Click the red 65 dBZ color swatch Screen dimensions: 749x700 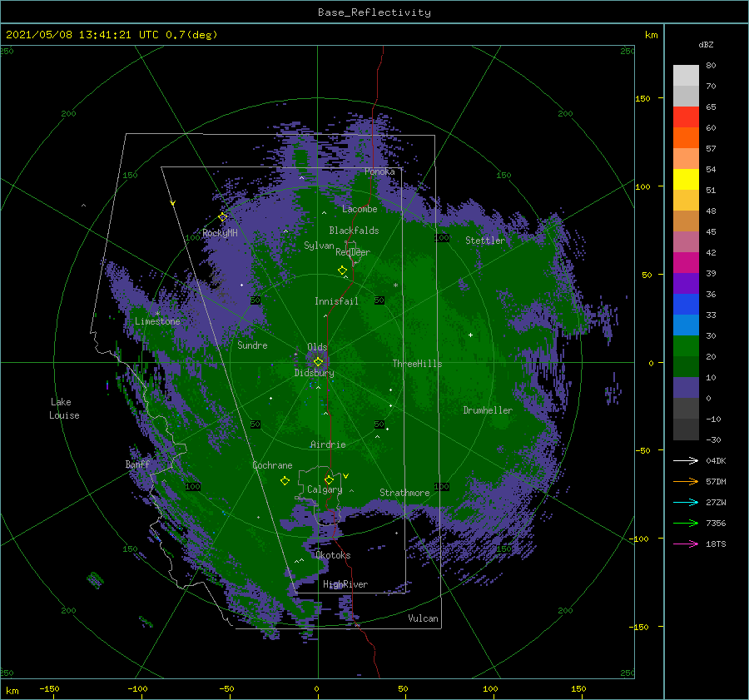click(686, 117)
